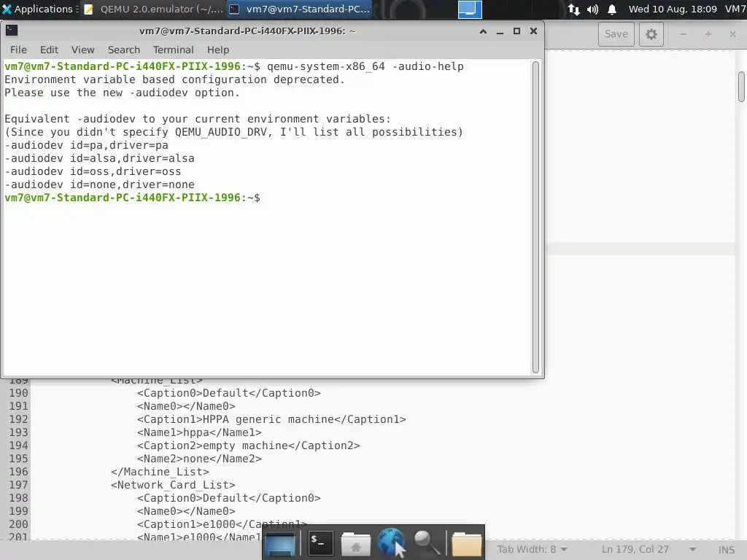Open the terminal Help menu
Screen dimensions: 747x560
tap(218, 50)
